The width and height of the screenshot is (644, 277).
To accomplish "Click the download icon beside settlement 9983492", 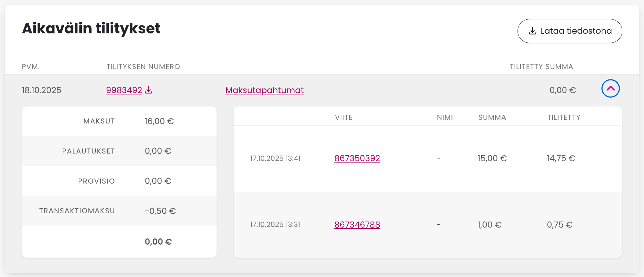I will click(x=149, y=90).
